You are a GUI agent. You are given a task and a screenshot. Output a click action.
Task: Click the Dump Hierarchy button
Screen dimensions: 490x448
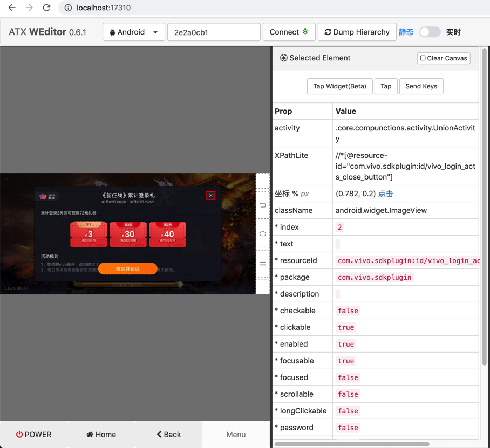357,32
